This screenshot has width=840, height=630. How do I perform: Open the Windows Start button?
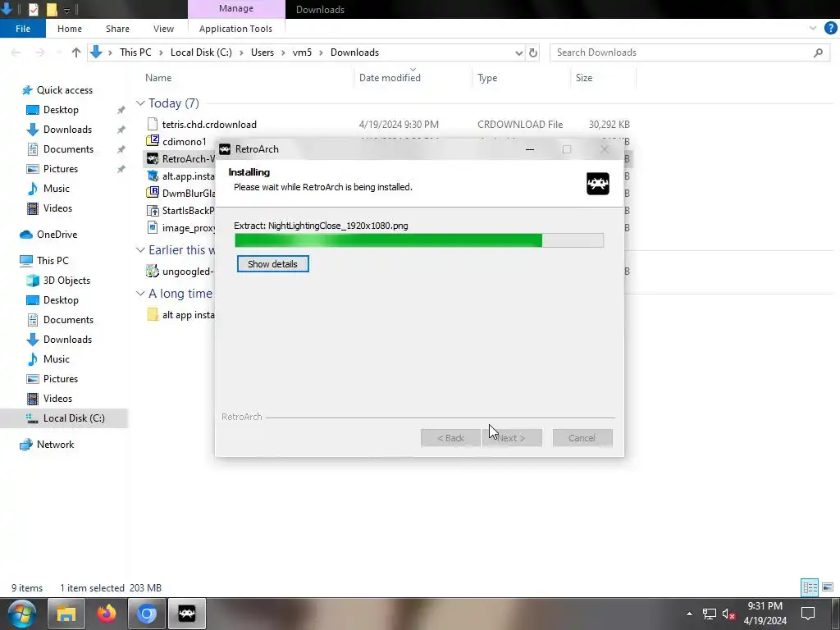(x=21, y=614)
